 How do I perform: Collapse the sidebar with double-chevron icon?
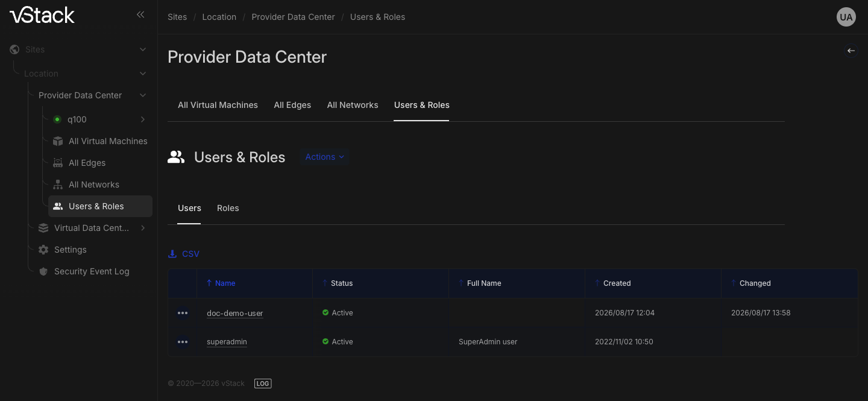point(140,14)
